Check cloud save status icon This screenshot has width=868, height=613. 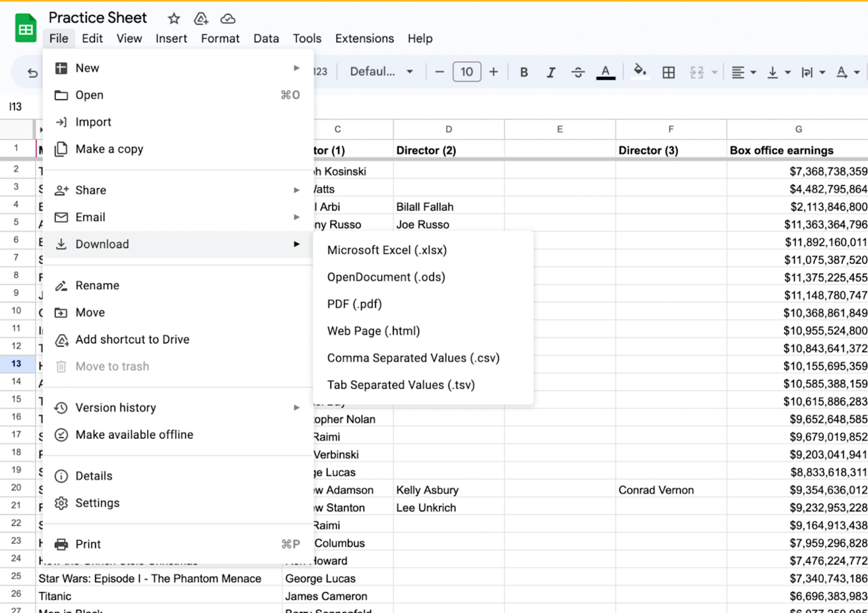click(228, 19)
